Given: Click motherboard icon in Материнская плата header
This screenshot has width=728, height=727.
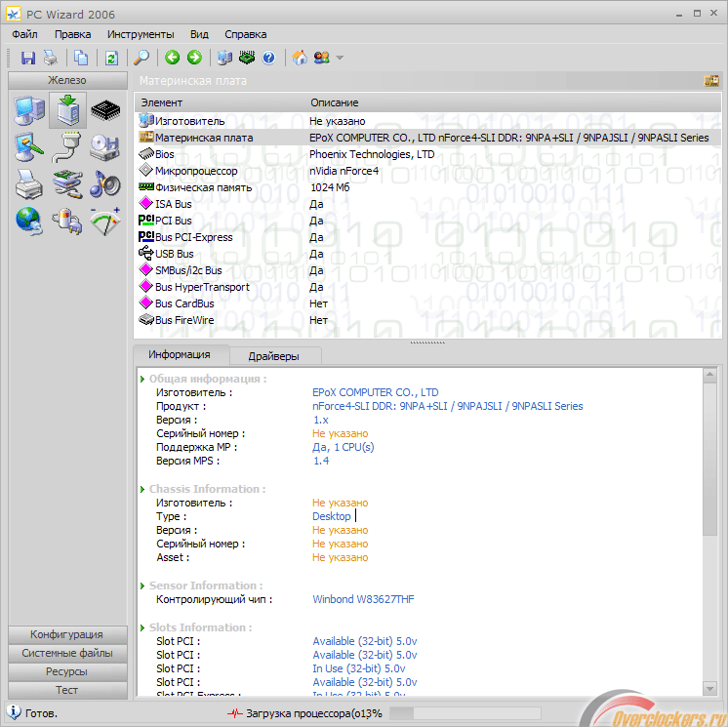Looking at the screenshot, I should 711,81.
